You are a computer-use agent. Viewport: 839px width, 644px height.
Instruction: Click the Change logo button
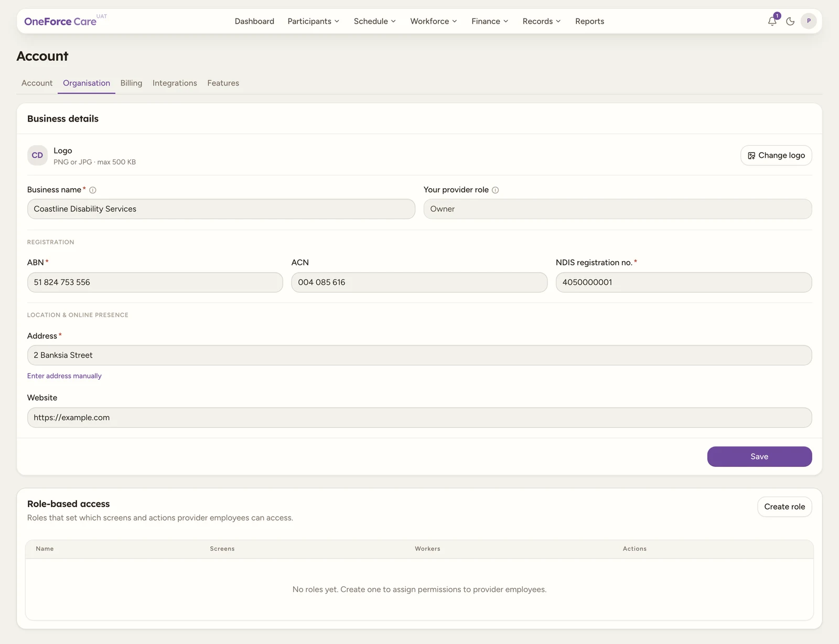point(776,155)
